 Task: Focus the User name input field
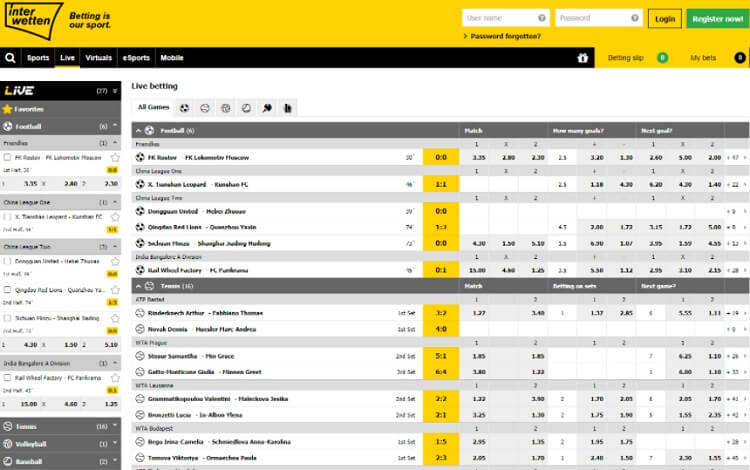[x=506, y=18]
